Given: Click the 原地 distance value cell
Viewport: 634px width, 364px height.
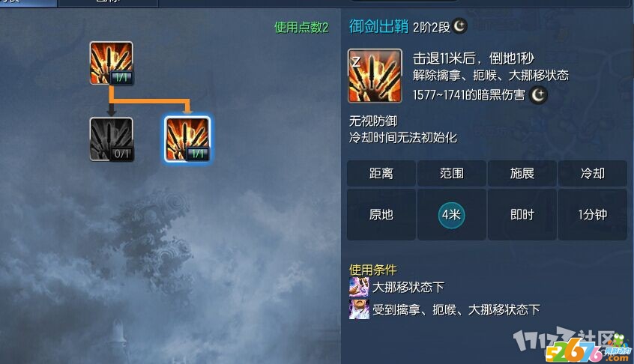Looking at the screenshot, I should click(x=381, y=214).
